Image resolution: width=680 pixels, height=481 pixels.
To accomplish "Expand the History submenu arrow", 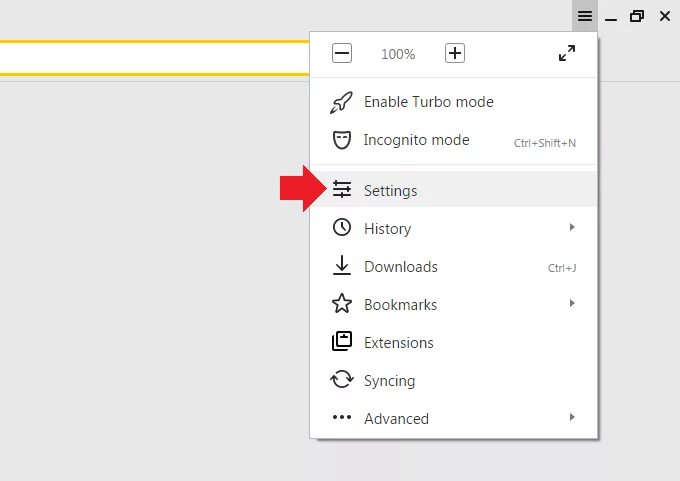I will [572, 227].
